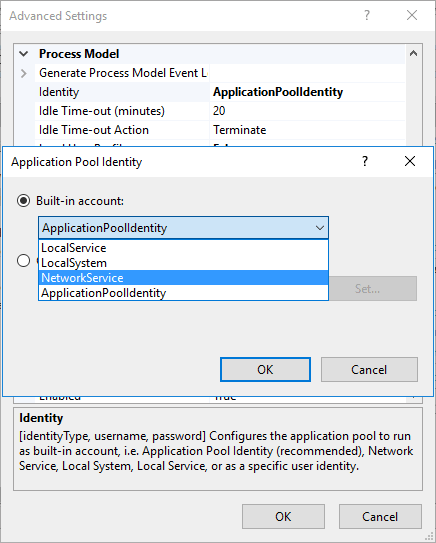Expand Generate Process Model Event Log entry
The image size is (436, 543).
click(24, 73)
